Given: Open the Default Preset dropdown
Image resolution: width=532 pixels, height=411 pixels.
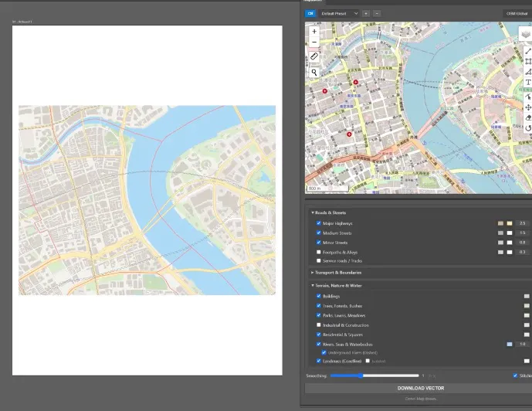Looking at the screenshot, I should 339,14.
